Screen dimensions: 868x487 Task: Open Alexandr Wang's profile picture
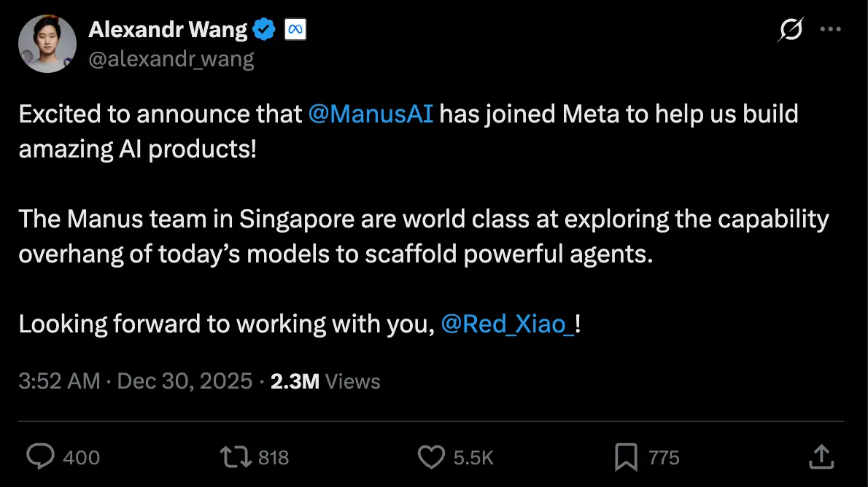pyautogui.click(x=47, y=44)
